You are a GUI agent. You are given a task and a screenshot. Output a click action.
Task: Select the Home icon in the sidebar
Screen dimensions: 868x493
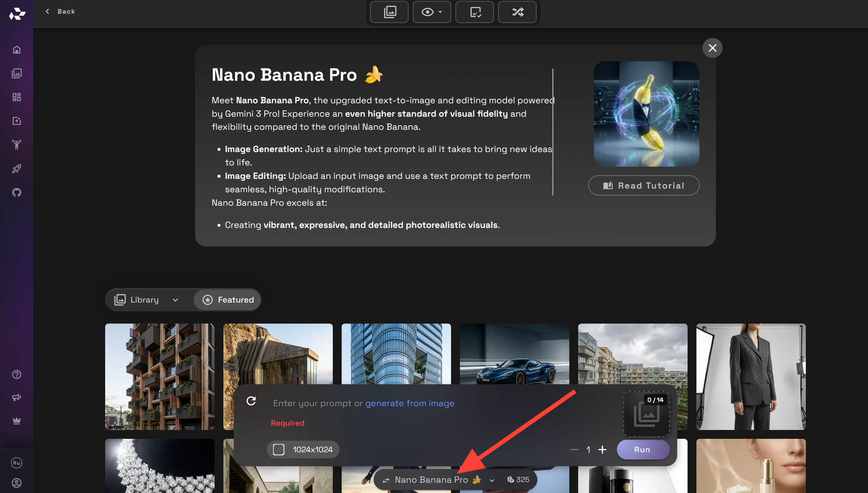coord(16,49)
